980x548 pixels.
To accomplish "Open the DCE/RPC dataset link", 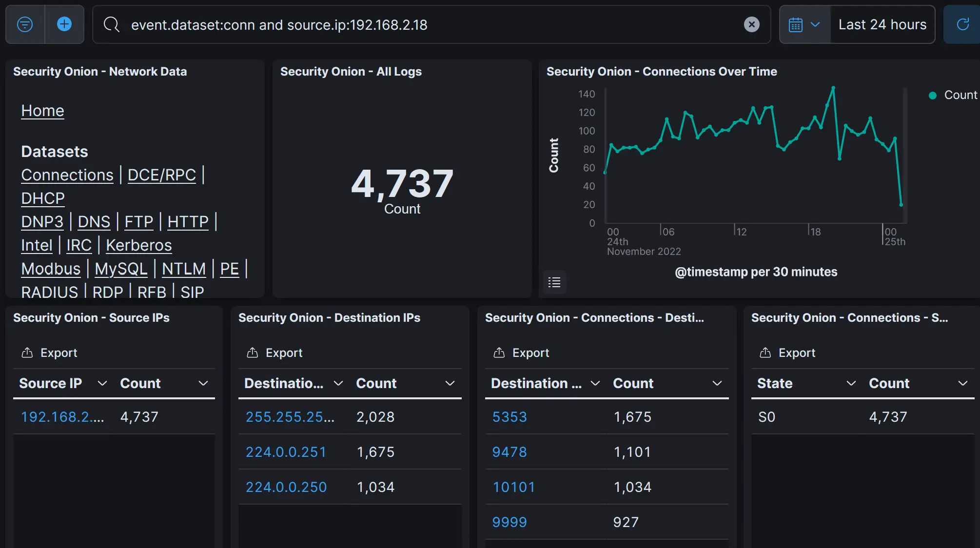I will 162,175.
